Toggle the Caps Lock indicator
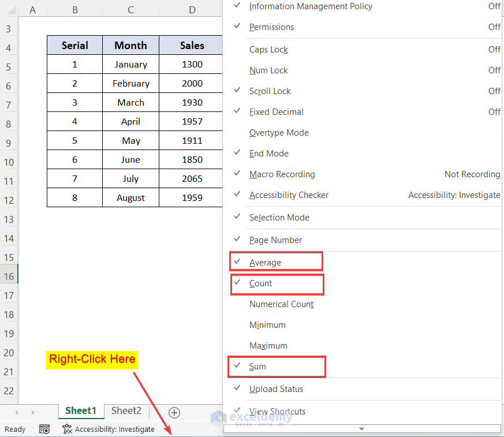The width and height of the screenshot is (504, 437). (268, 49)
